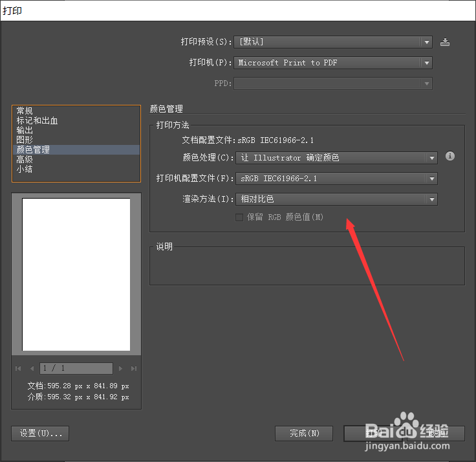
Task: Select 图形 in the category list
Action: pyautogui.click(x=76, y=140)
